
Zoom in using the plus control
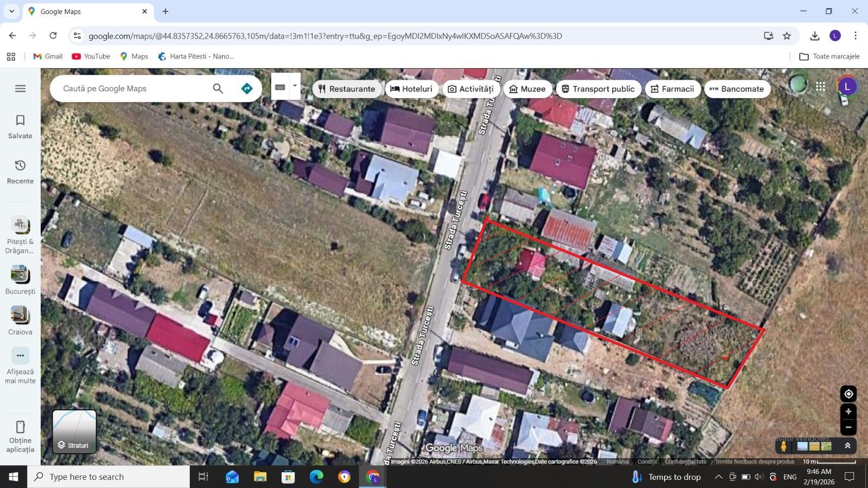point(849,412)
